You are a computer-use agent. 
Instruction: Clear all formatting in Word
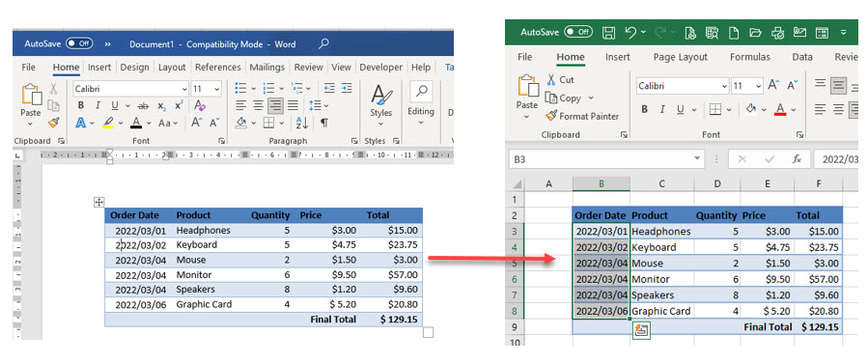[x=200, y=105]
